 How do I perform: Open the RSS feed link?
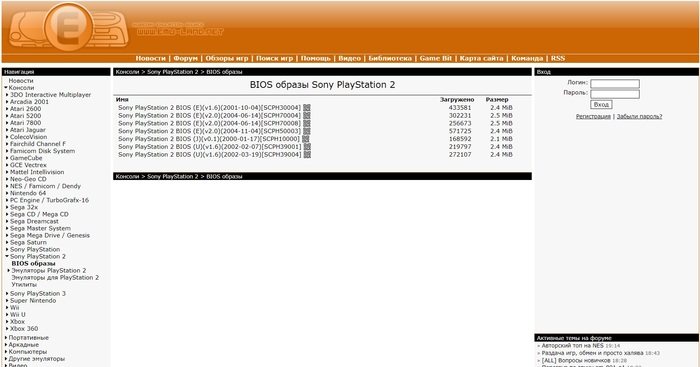pyautogui.click(x=558, y=58)
